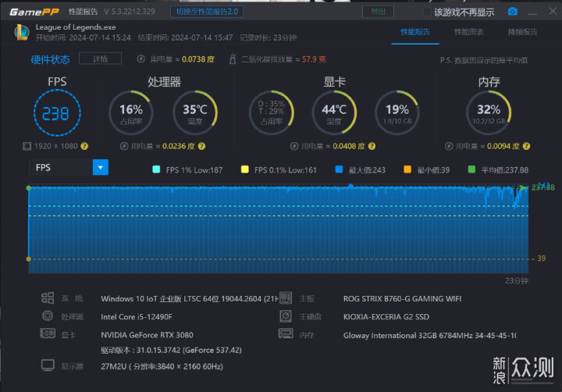Click the Gloway International 32GB memory text
The width and height of the screenshot is (562, 392).
(430, 335)
